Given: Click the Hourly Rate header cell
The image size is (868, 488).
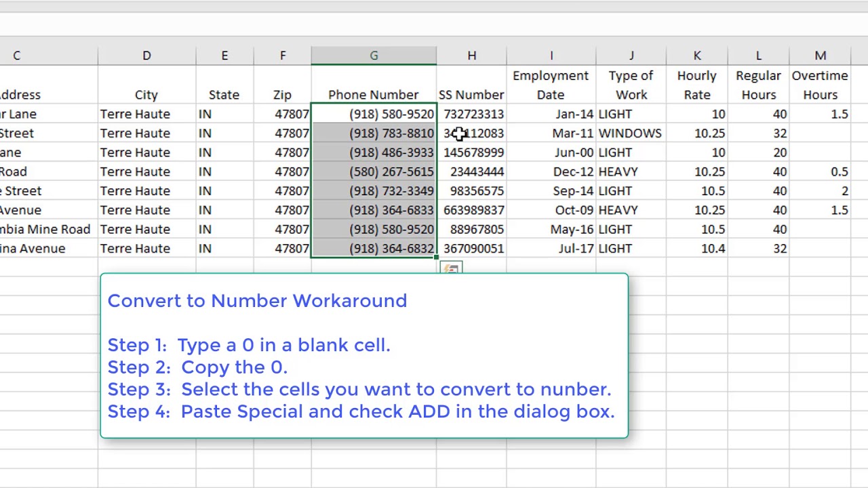Looking at the screenshot, I should point(697,85).
